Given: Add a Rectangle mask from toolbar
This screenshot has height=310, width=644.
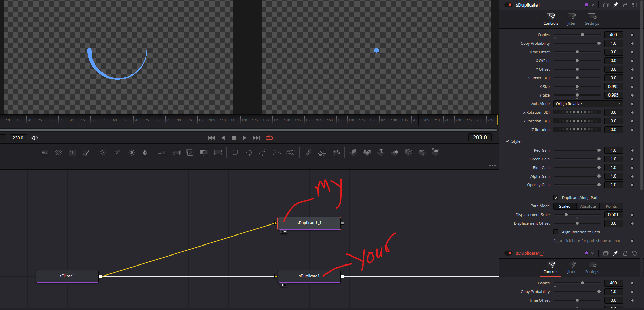Looking at the screenshot, I should pyautogui.click(x=235, y=152).
